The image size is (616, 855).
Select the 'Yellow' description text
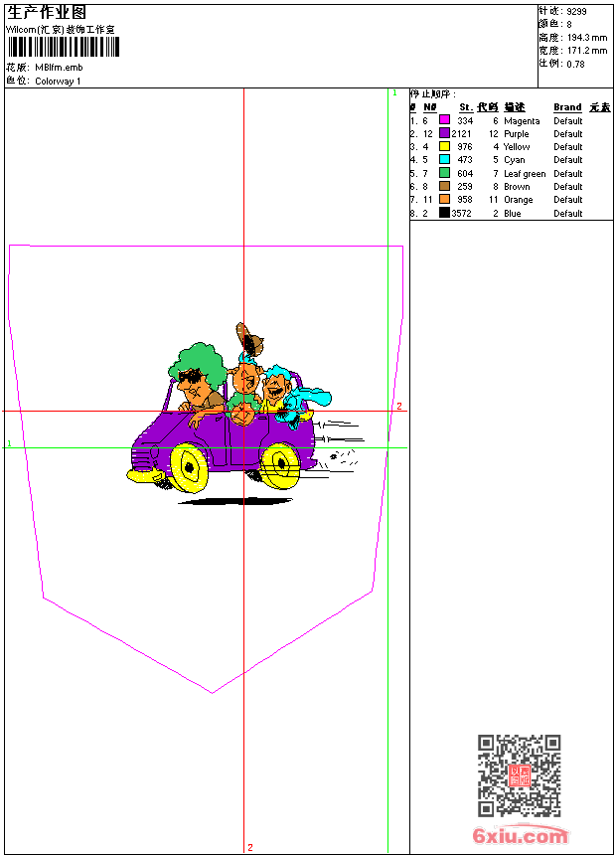click(517, 147)
